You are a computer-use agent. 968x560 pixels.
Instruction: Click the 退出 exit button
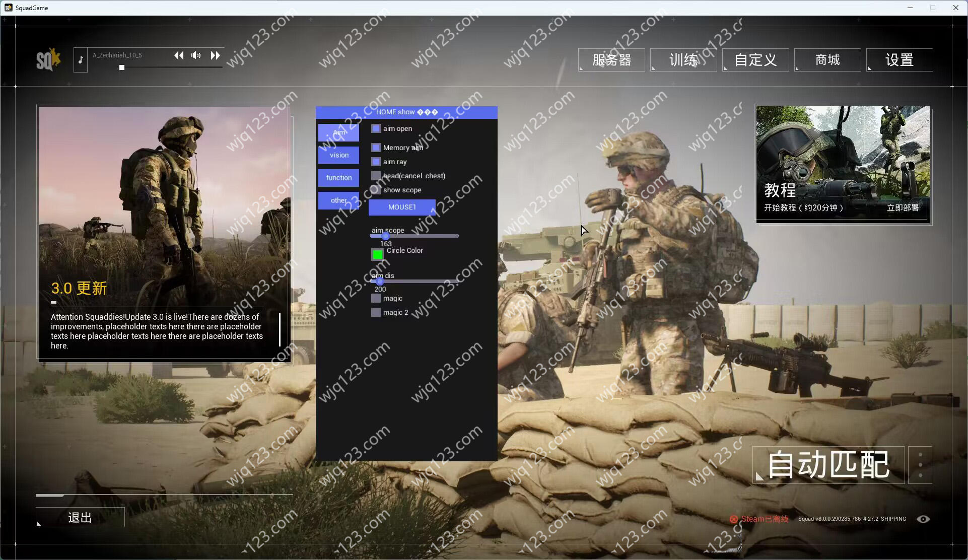point(80,517)
